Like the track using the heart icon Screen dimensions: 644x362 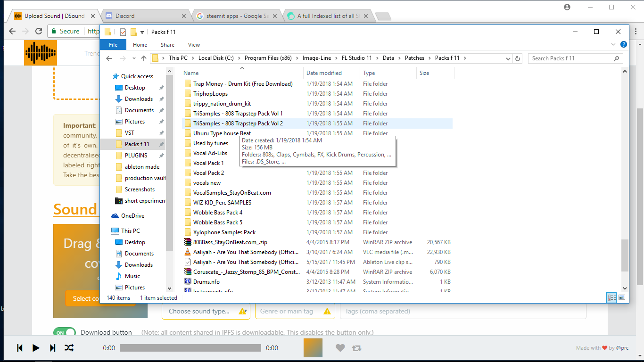[340, 348]
